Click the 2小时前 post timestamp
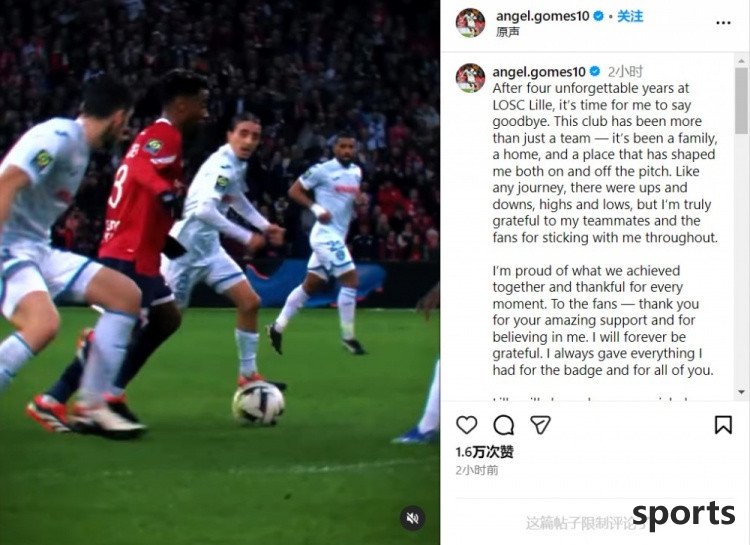This screenshot has height=545, width=750. [x=476, y=470]
